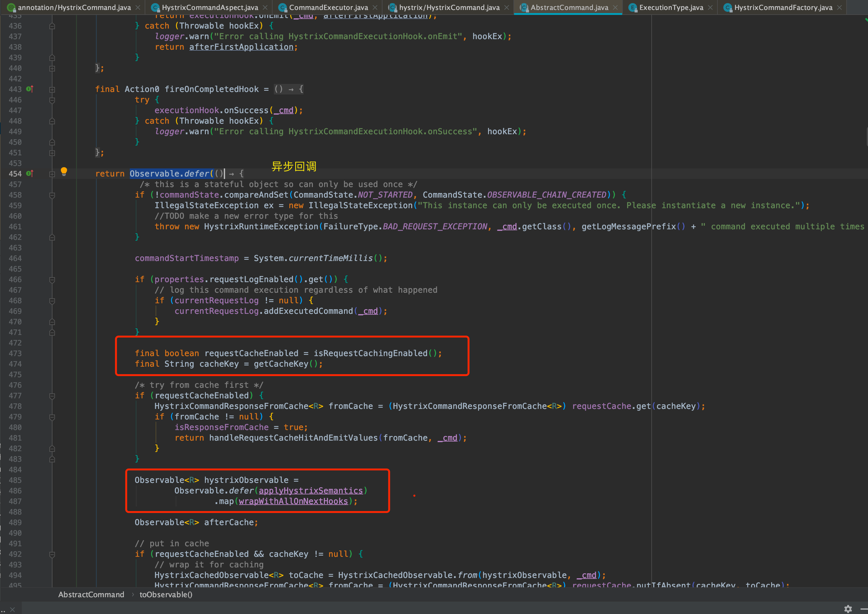This screenshot has width=868, height=614.
Task: Switch to hystrix/HystrixCommand.java tab
Action: tap(449, 7)
